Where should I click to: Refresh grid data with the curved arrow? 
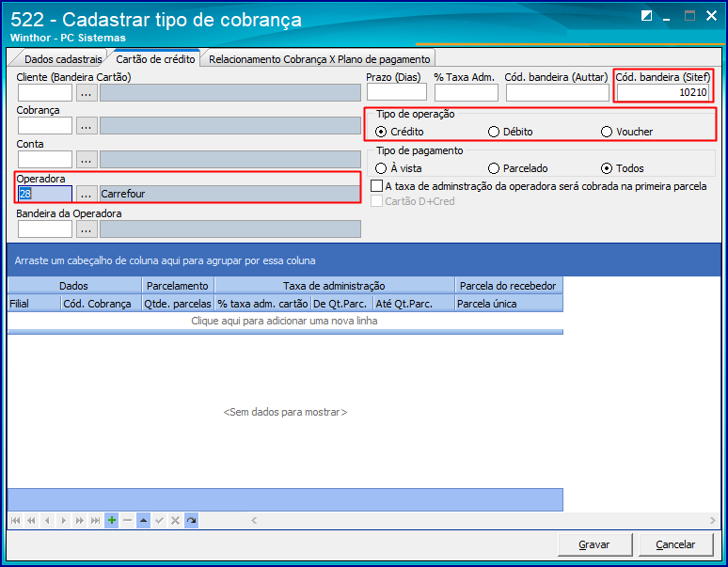(x=191, y=521)
